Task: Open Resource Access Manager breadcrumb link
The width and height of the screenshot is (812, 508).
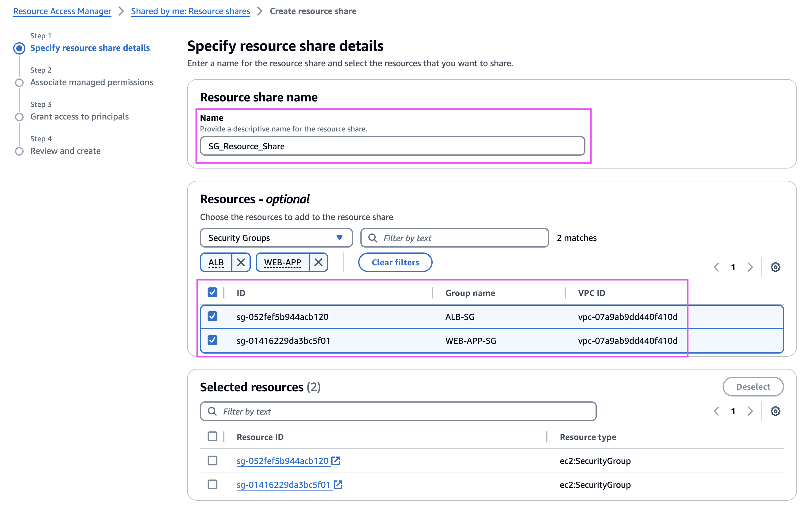Action: (62, 11)
